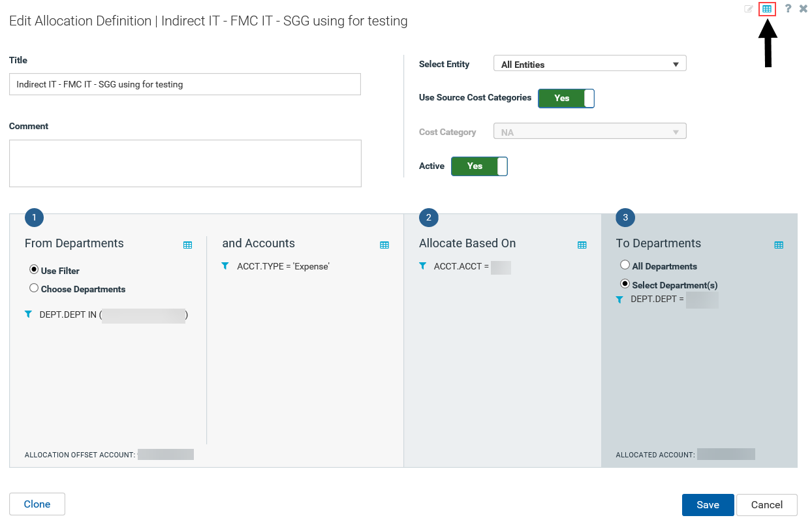Close the Edit Allocation Definition dialog

pyautogui.click(x=804, y=9)
